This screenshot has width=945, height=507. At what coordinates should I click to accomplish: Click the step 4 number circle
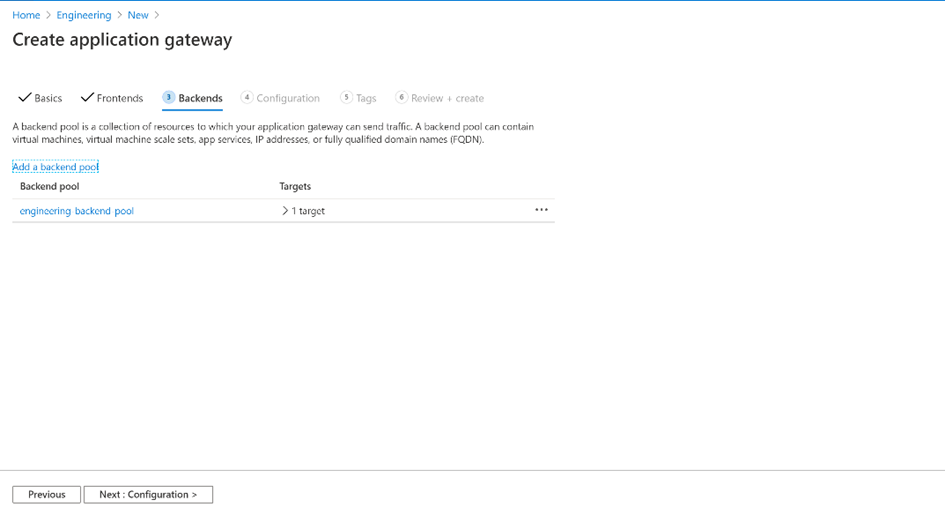click(x=247, y=98)
